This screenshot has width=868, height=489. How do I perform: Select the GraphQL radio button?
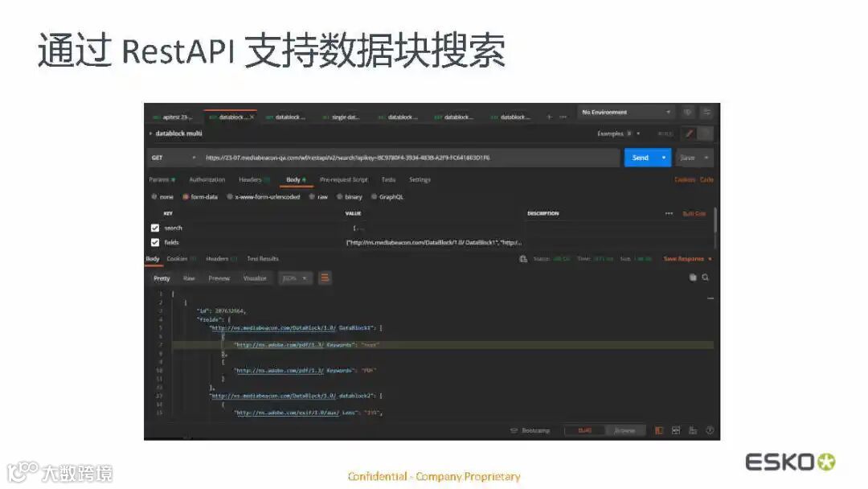[375, 196]
